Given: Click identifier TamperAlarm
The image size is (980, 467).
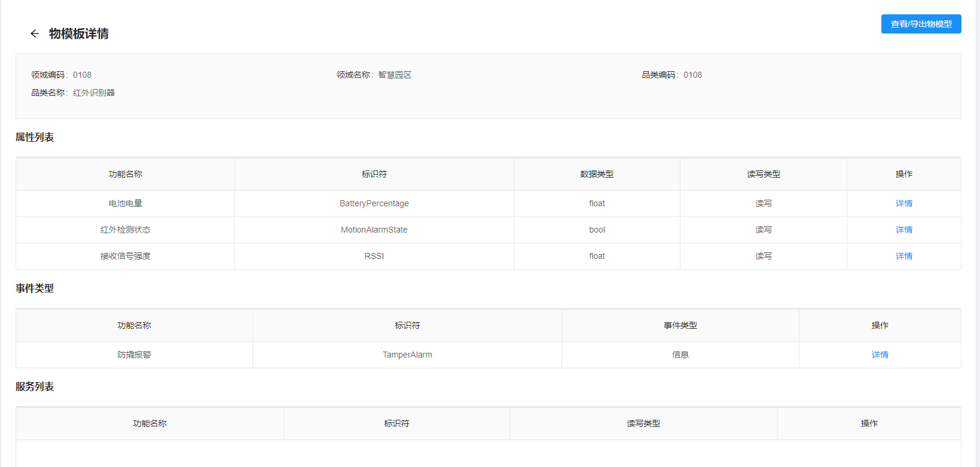Looking at the screenshot, I should tap(407, 355).
